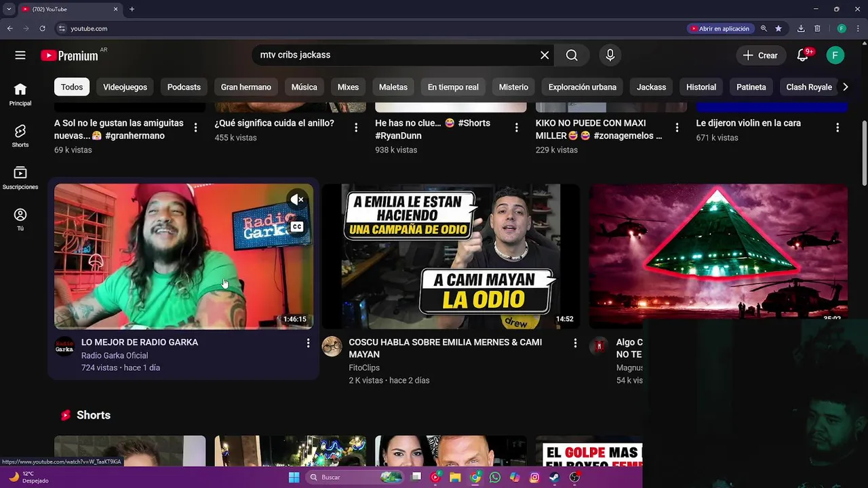Open options for He has no clue short

pyautogui.click(x=516, y=127)
